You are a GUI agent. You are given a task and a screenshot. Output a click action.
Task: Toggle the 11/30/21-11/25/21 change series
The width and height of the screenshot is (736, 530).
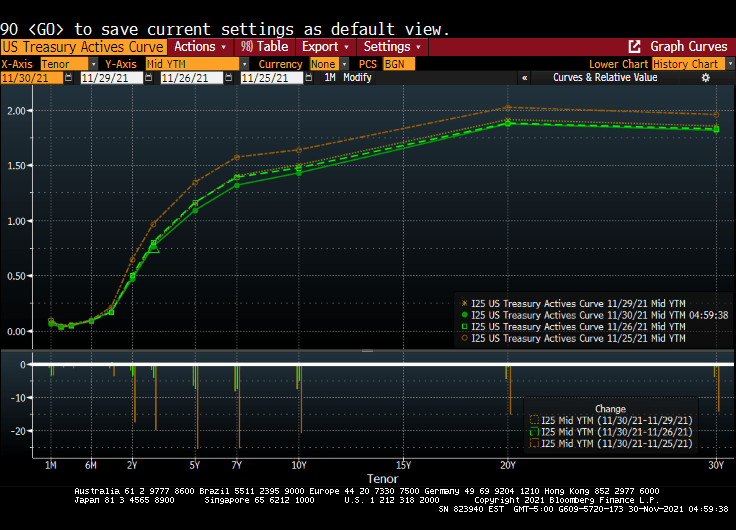coord(533,442)
